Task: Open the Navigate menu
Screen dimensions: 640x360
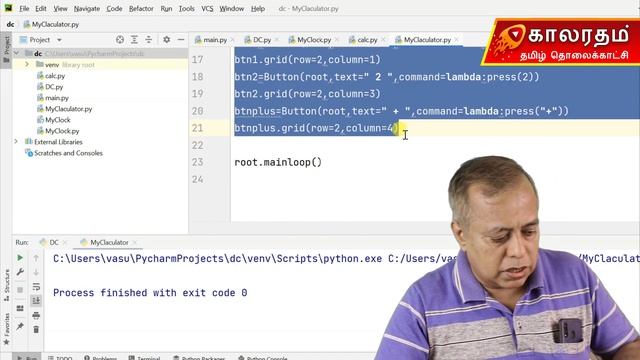Action: (87, 8)
